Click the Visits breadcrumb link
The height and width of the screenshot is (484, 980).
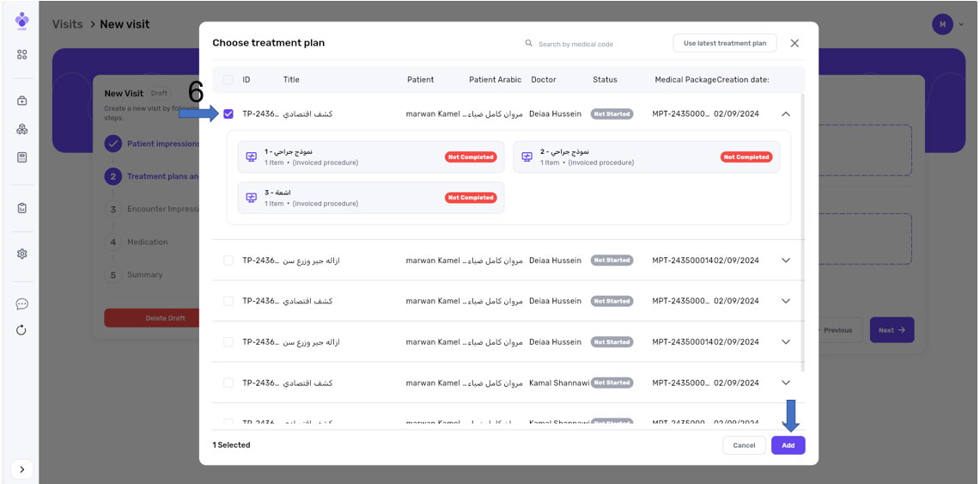coord(67,24)
